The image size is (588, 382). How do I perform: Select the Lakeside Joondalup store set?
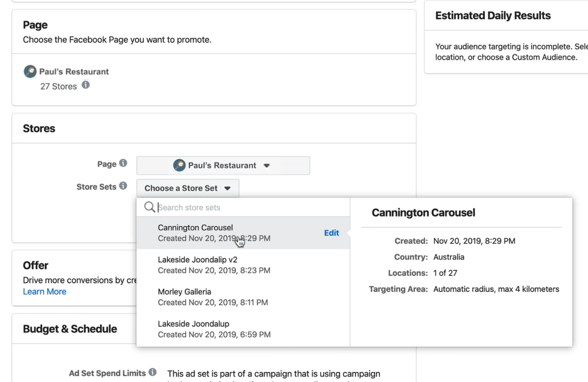(243, 329)
